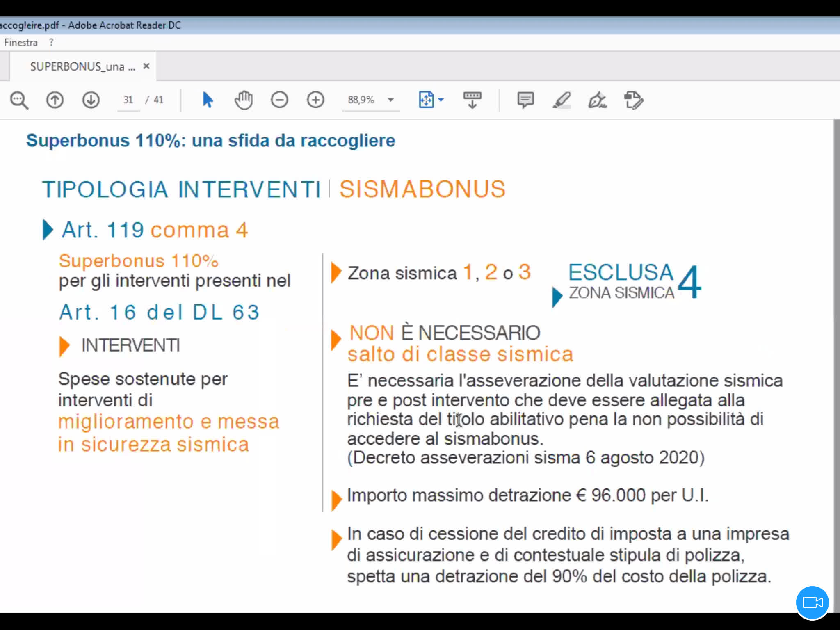Click the 'Art. 119 comma 4' line
840x630 pixels.
(155, 230)
